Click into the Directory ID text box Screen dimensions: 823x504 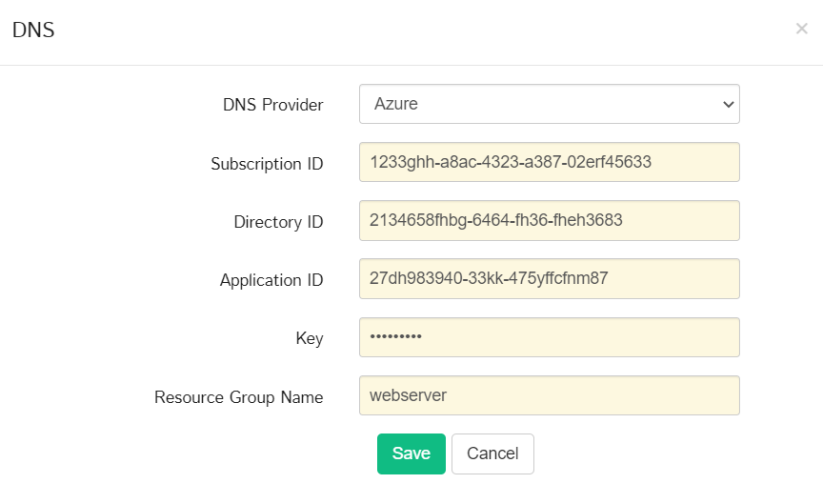(549, 220)
